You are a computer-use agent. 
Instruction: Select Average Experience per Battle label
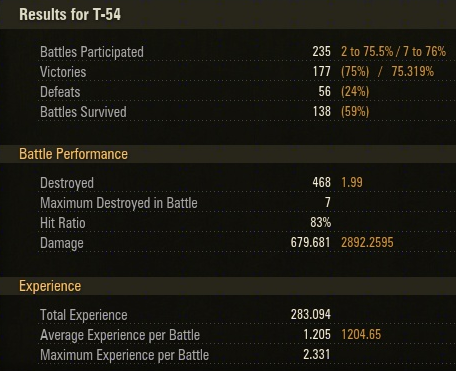click(120, 335)
